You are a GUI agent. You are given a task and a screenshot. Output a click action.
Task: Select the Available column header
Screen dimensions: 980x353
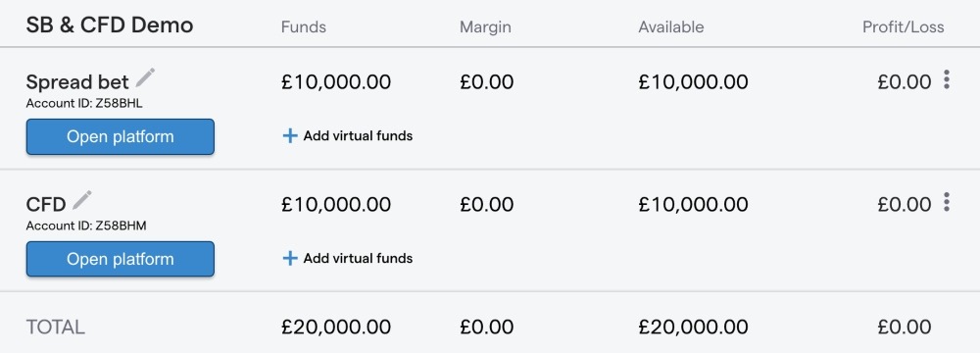pyautogui.click(x=671, y=26)
